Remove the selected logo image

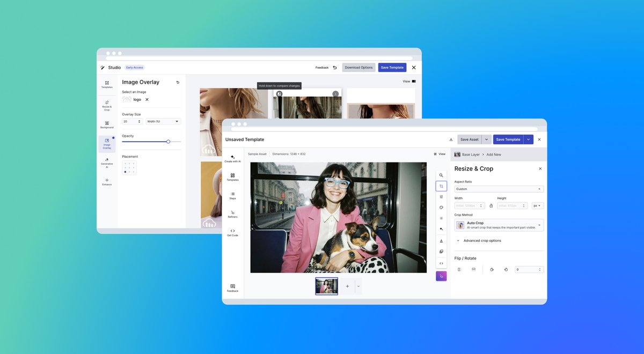(x=147, y=99)
